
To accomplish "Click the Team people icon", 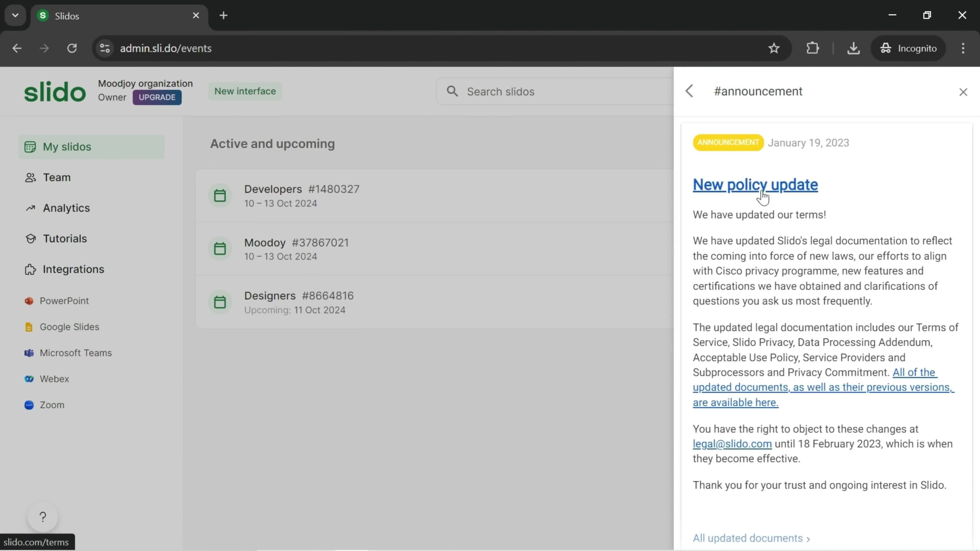I will [30, 178].
